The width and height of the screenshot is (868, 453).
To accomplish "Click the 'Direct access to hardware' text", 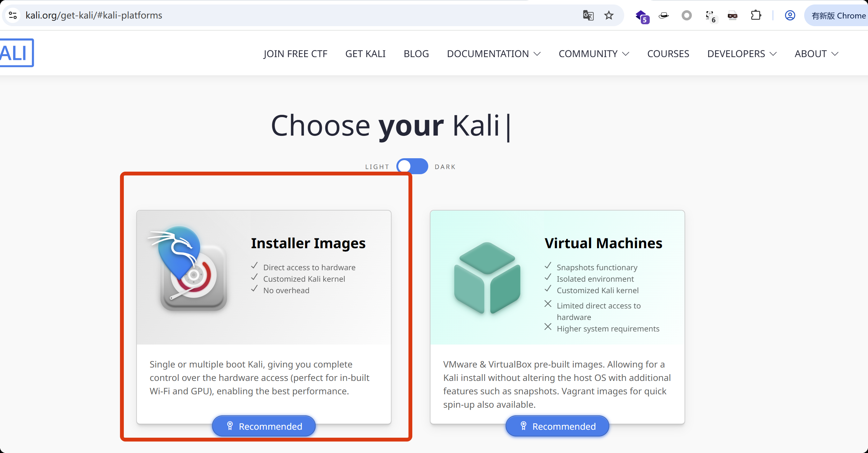I will (309, 267).
